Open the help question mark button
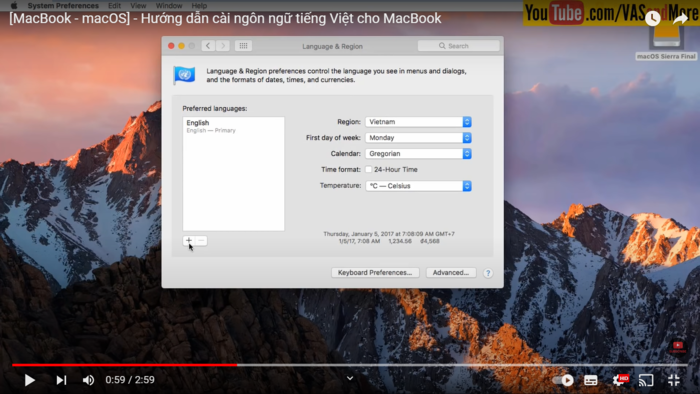 click(488, 273)
